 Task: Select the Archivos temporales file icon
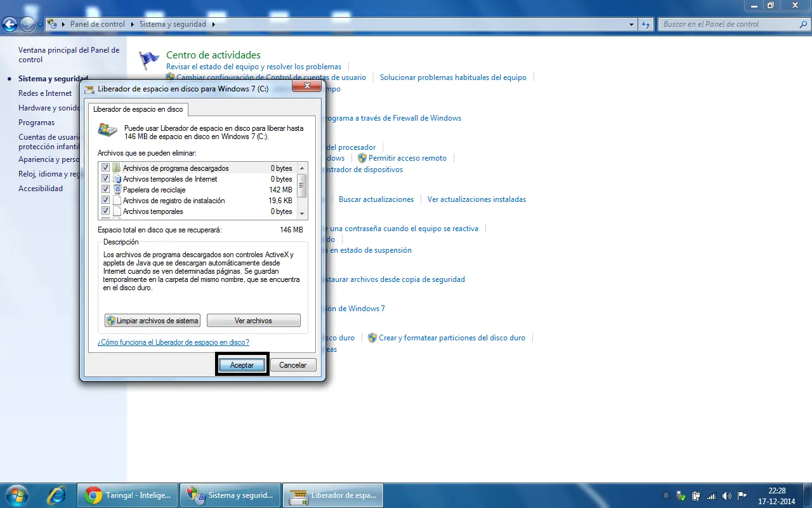(x=117, y=211)
